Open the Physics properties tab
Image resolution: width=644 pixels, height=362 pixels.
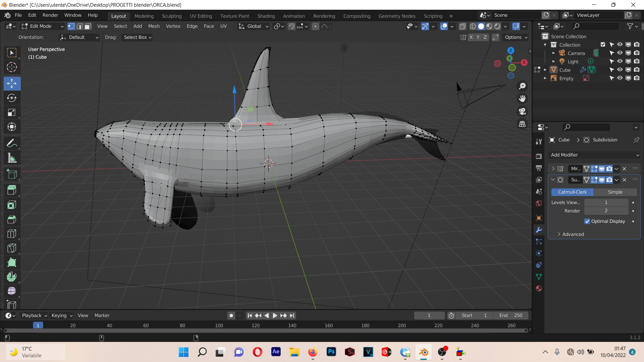pyautogui.click(x=539, y=253)
